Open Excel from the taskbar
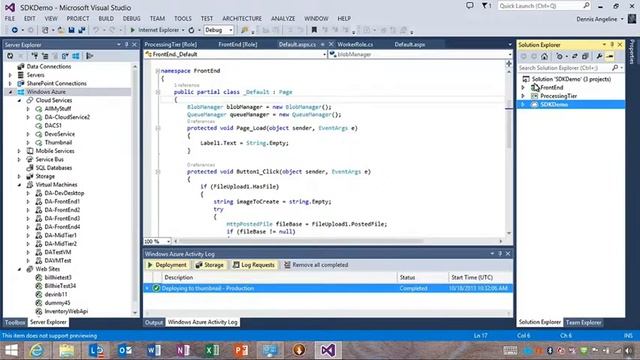This screenshot has height=360, width=640. (x=212, y=350)
